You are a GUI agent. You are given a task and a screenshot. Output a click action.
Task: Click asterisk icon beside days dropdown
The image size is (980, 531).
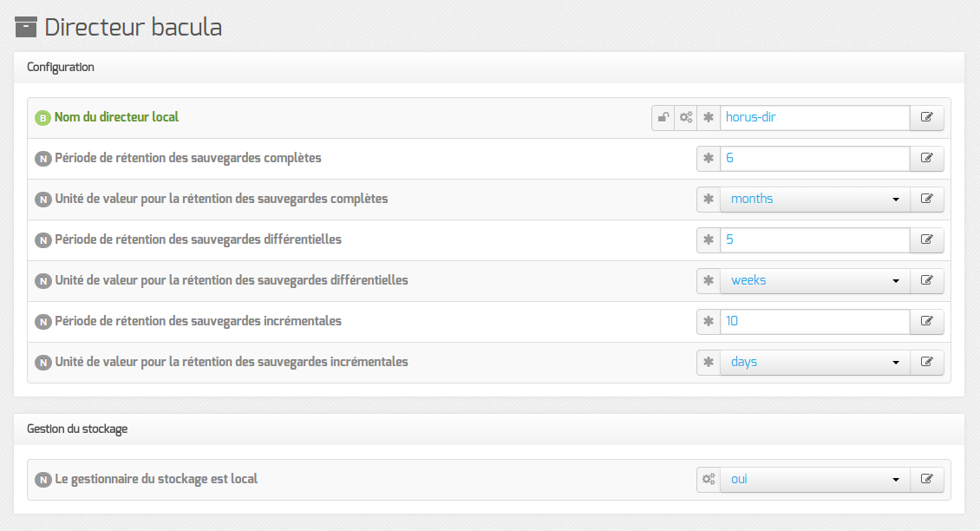(x=709, y=362)
